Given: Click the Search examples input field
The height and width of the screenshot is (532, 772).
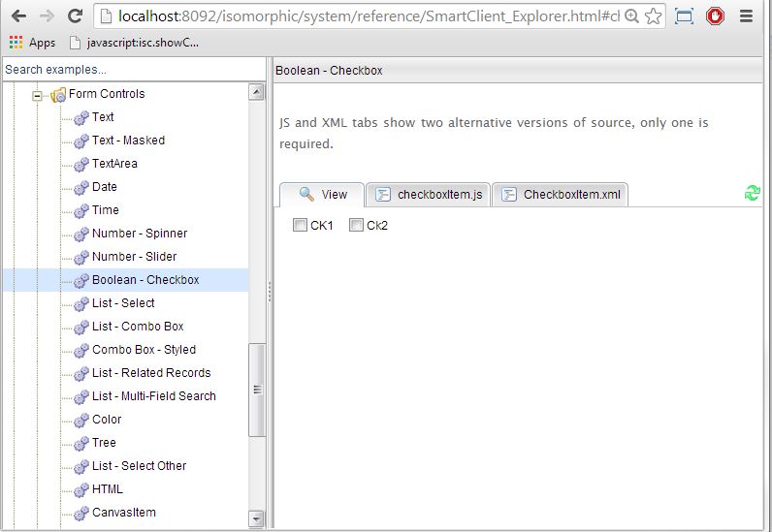Looking at the screenshot, I should pos(133,70).
